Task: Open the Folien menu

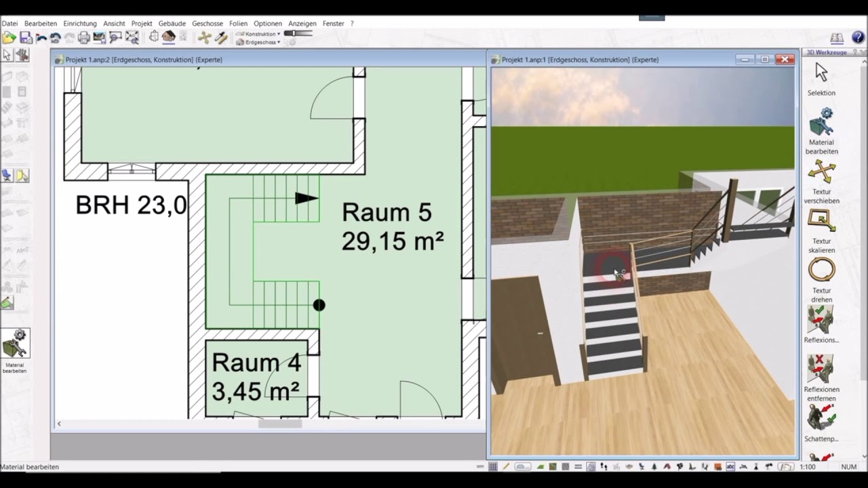Action: point(238,23)
